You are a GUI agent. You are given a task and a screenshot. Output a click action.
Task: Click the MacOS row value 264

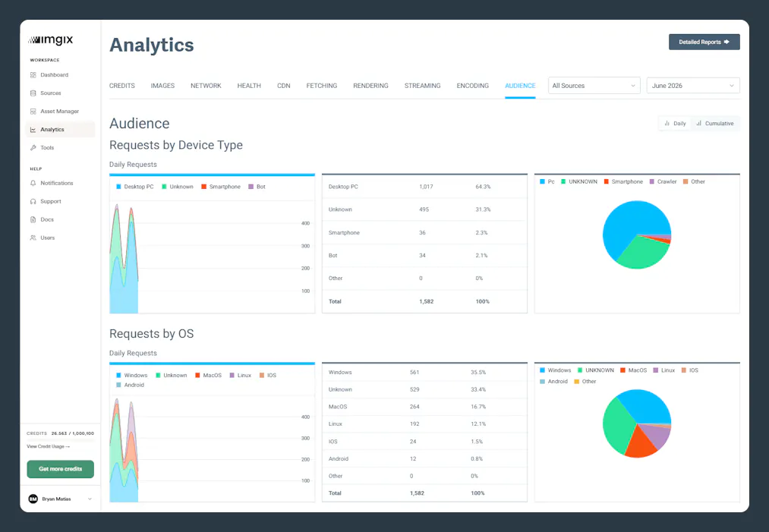[x=414, y=407]
